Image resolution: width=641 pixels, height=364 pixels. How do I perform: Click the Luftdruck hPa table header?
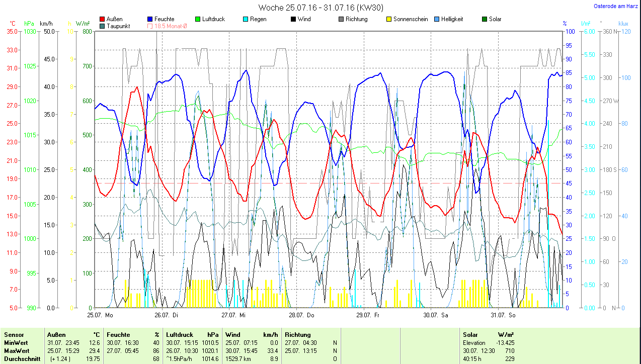pyautogui.click(x=192, y=334)
